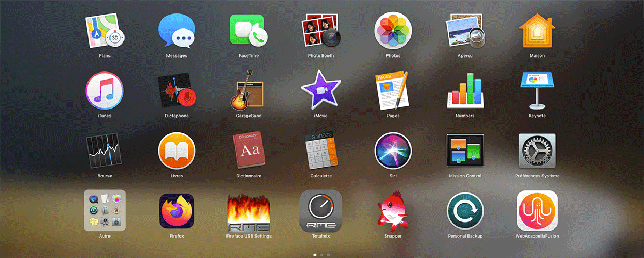
Task: Open GarageBand
Action: [248, 91]
